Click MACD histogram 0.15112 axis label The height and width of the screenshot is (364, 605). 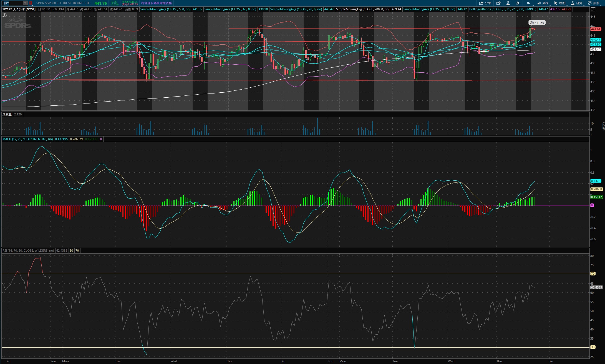596,197
